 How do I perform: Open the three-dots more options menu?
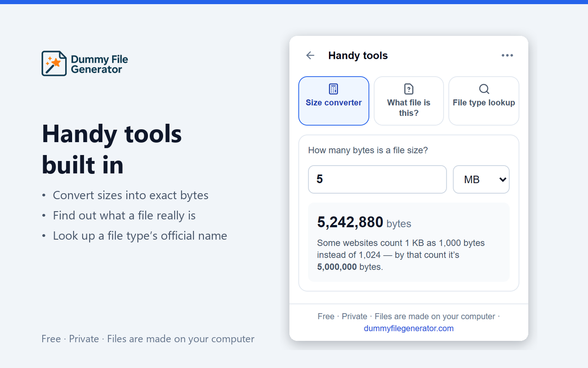[507, 56]
